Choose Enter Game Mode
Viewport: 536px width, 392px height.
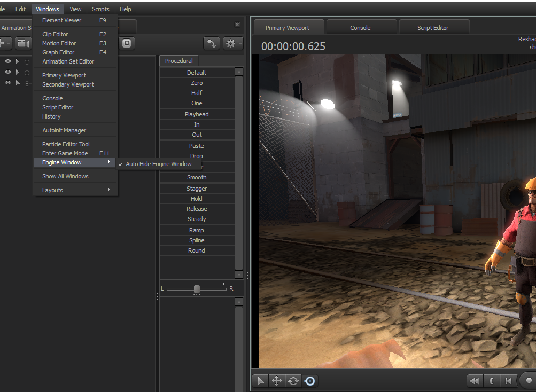pyautogui.click(x=75, y=153)
